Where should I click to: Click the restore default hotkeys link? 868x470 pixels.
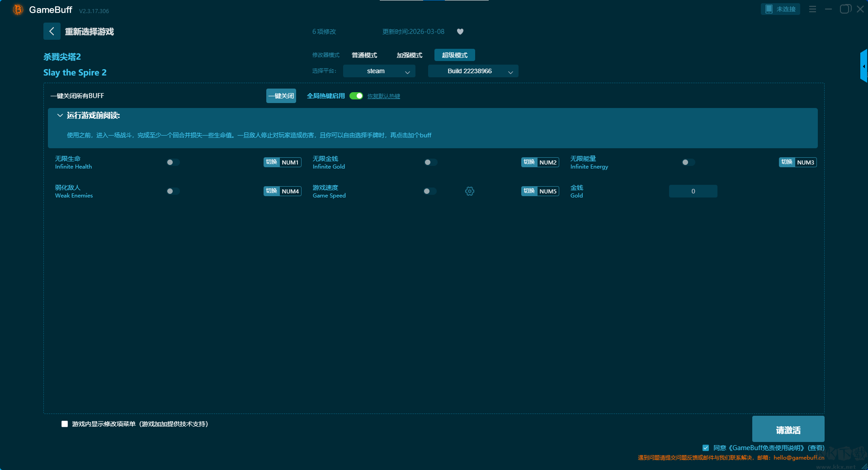pyautogui.click(x=383, y=96)
